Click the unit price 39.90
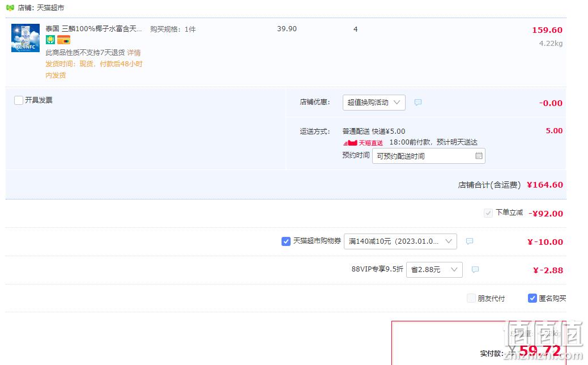 [287, 29]
